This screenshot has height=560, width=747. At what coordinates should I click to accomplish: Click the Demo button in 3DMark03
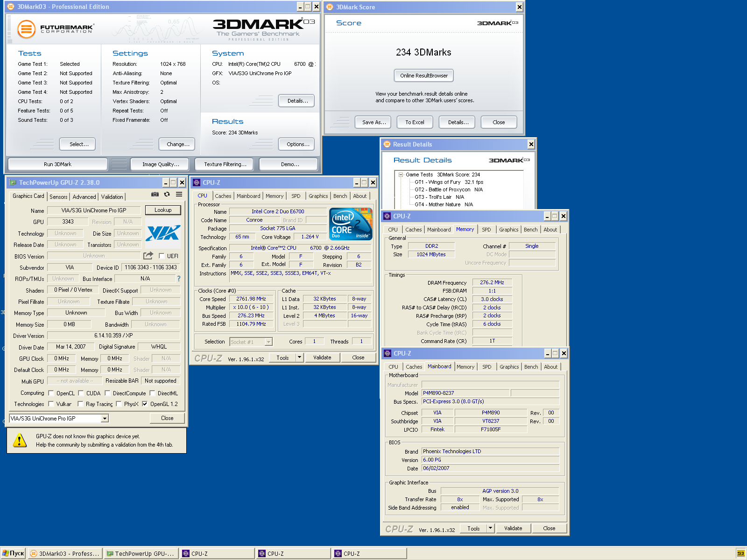(x=289, y=164)
